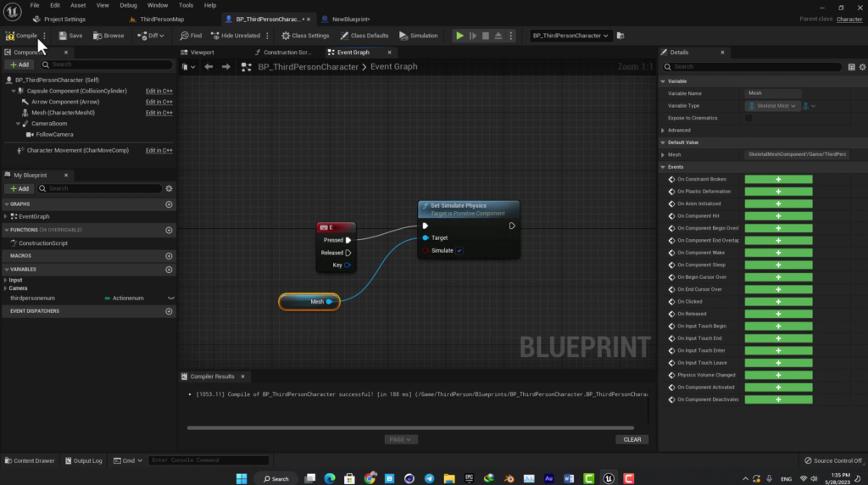Image resolution: width=868 pixels, height=485 pixels.
Task: Open Edit in C++ for Character Movement
Action: (x=159, y=150)
